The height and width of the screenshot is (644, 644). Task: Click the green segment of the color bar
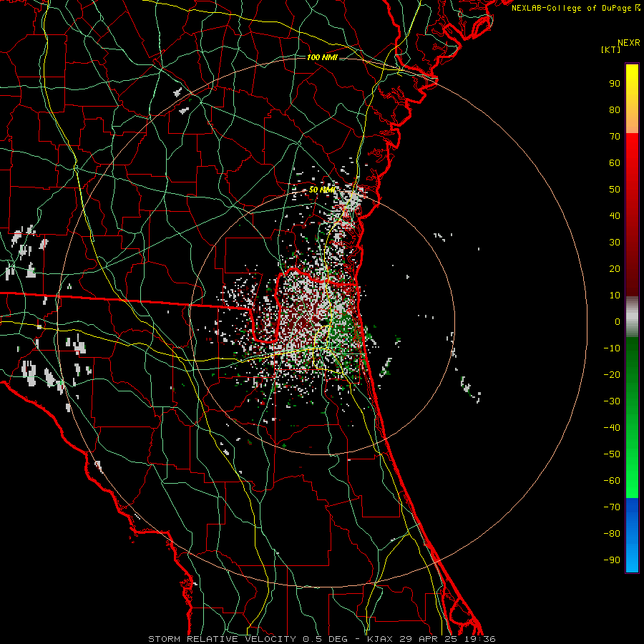click(632, 418)
